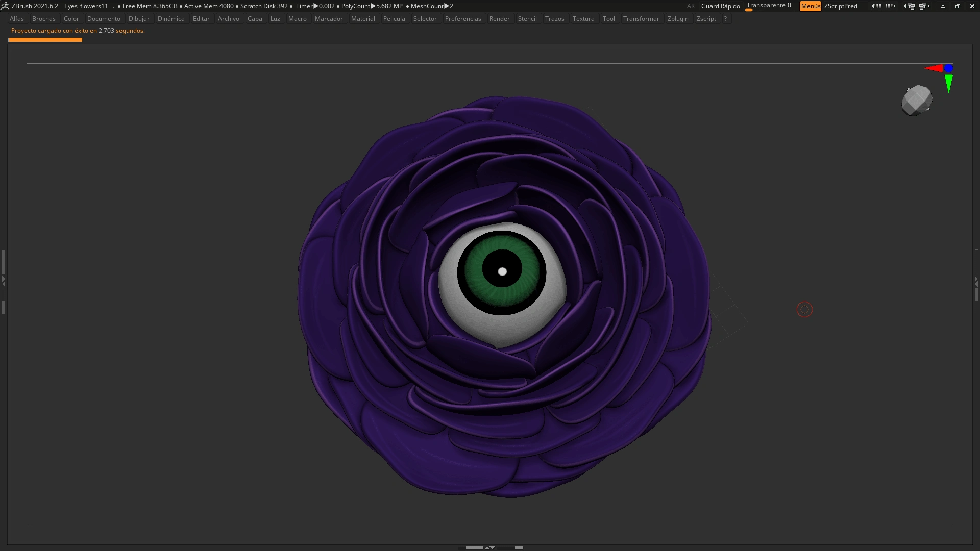This screenshot has height=551, width=980.
Task: Click the 'PolyCount 5.682 MP' readout
Action: 372,6
